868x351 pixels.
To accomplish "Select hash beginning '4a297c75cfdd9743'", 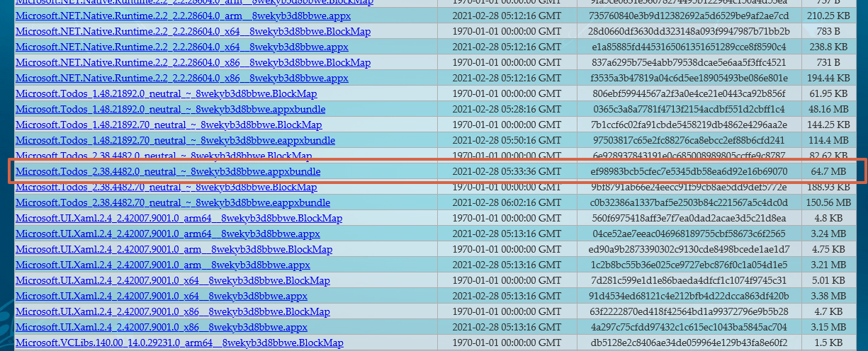I will point(688,327).
